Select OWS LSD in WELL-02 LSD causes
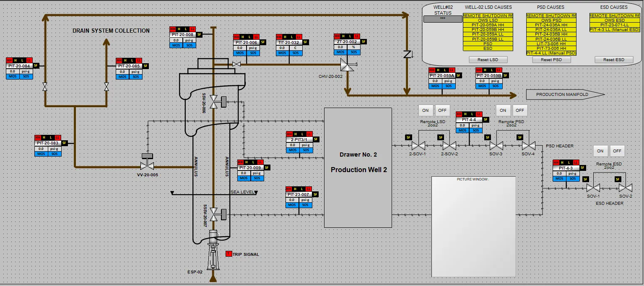Screen dimensions: 644x286 point(488,21)
